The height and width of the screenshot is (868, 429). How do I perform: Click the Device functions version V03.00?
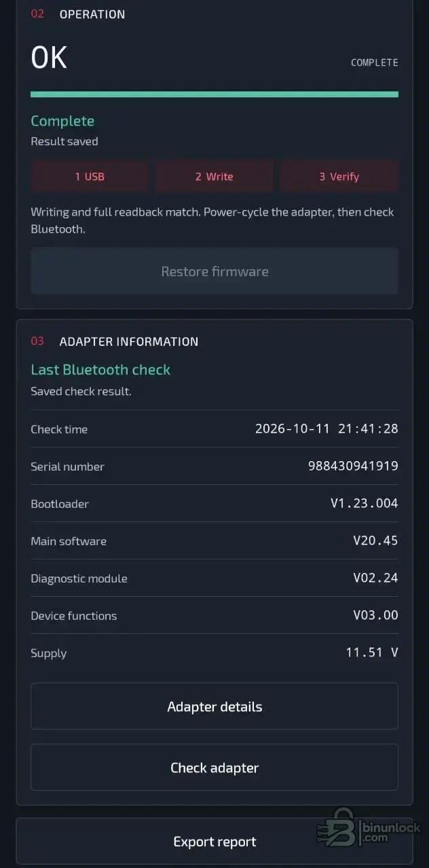point(375,615)
